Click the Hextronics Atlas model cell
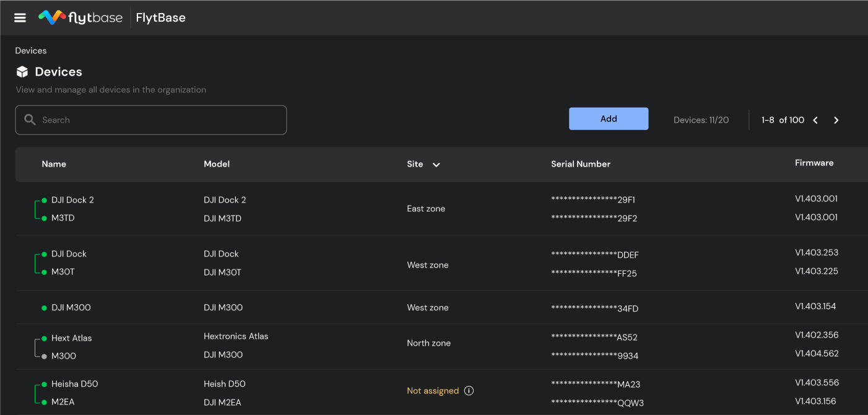868x415 pixels. pos(236,337)
